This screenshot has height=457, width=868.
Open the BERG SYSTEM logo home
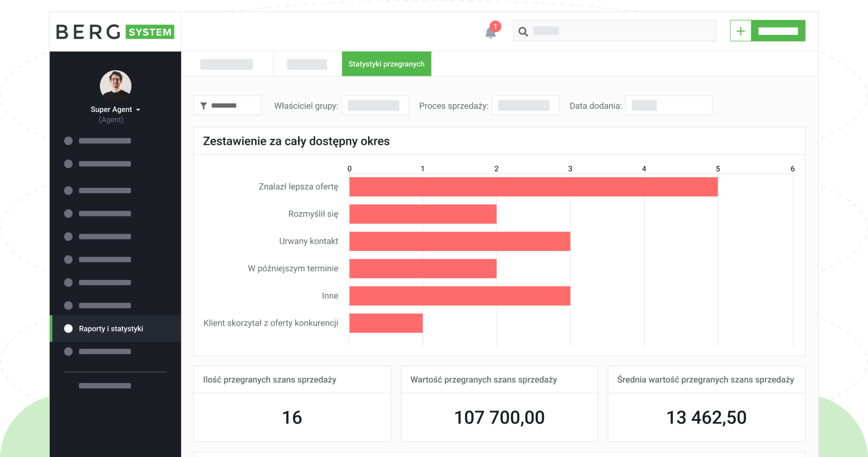click(x=115, y=32)
